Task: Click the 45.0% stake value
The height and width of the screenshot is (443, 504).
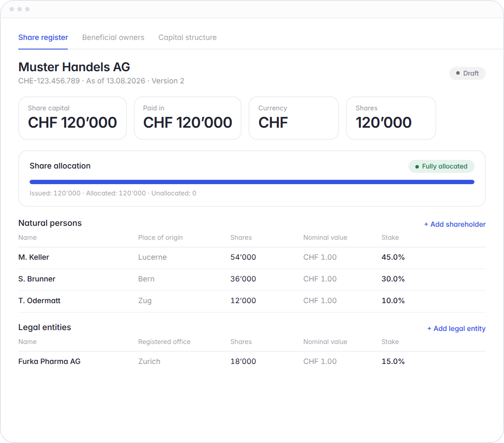Action: click(x=393, y=257)
